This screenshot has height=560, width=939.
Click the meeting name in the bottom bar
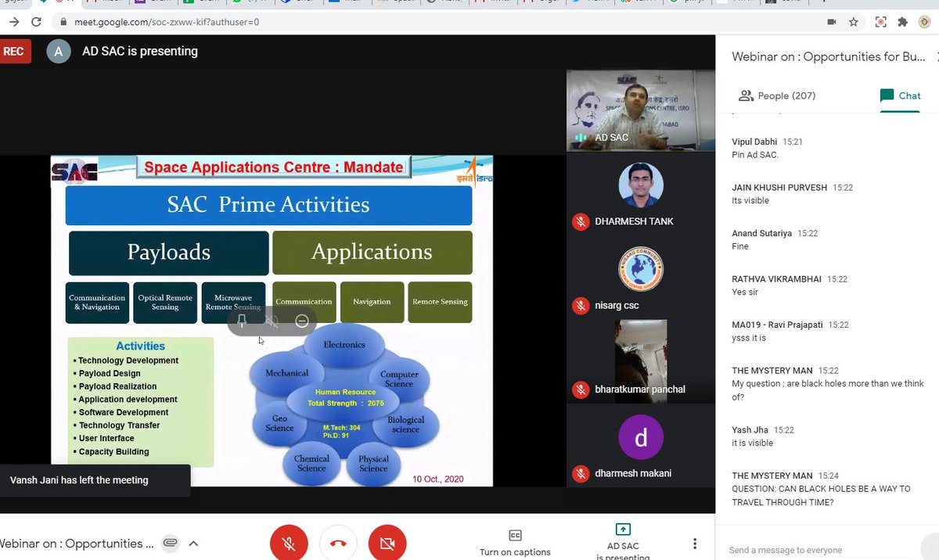point(77,543)
